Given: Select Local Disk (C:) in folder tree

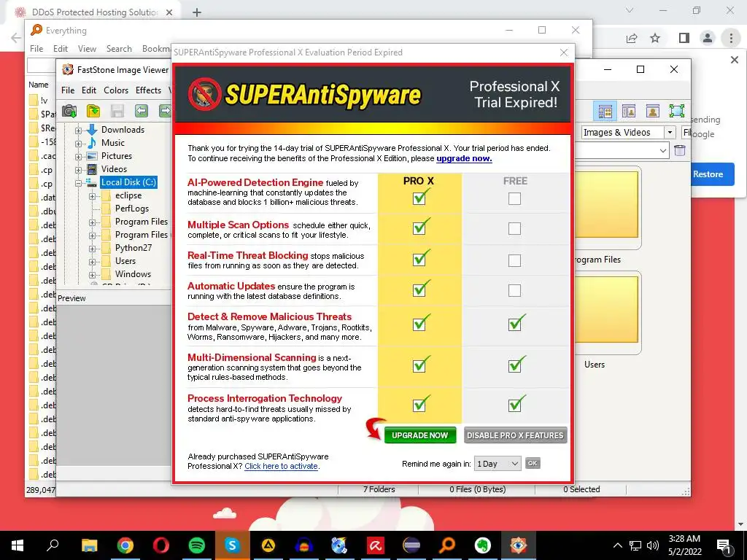Looking at the screenshot, I should pos(128,182).
